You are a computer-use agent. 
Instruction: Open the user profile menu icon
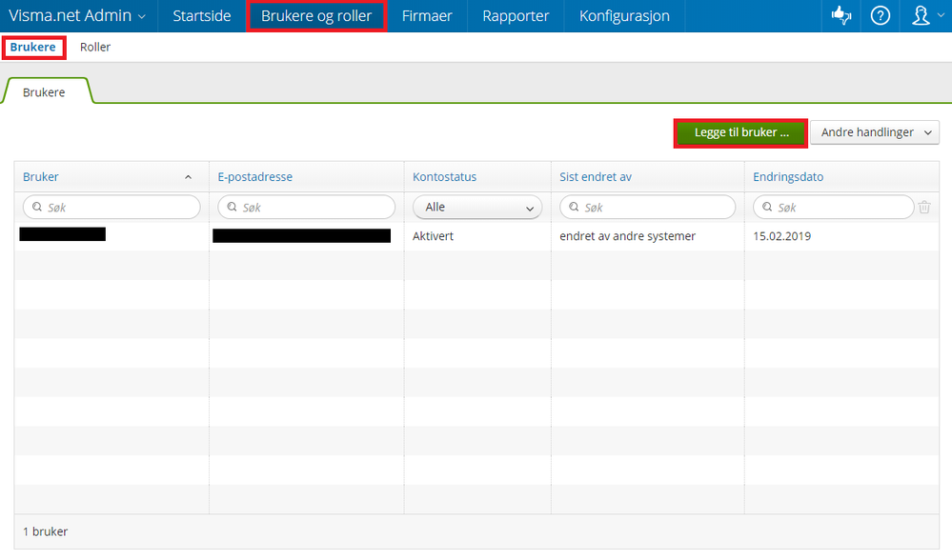coord(921,16)
